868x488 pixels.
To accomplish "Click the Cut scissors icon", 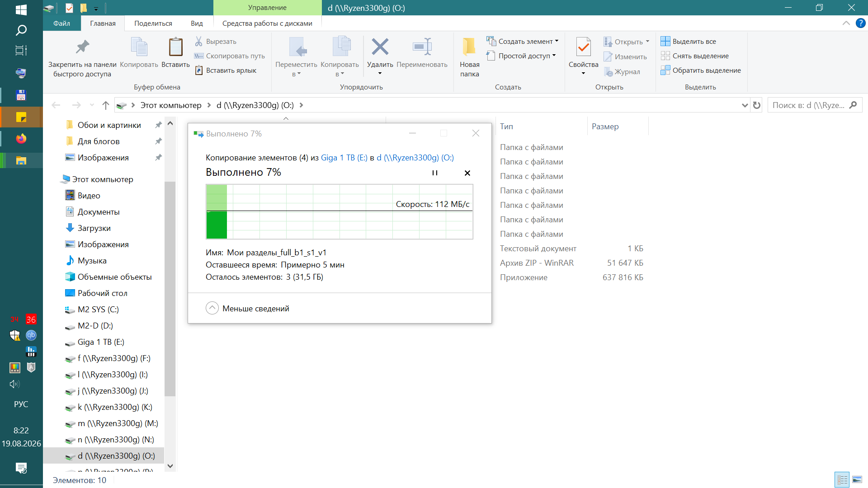I will click(x=198, y=41).
